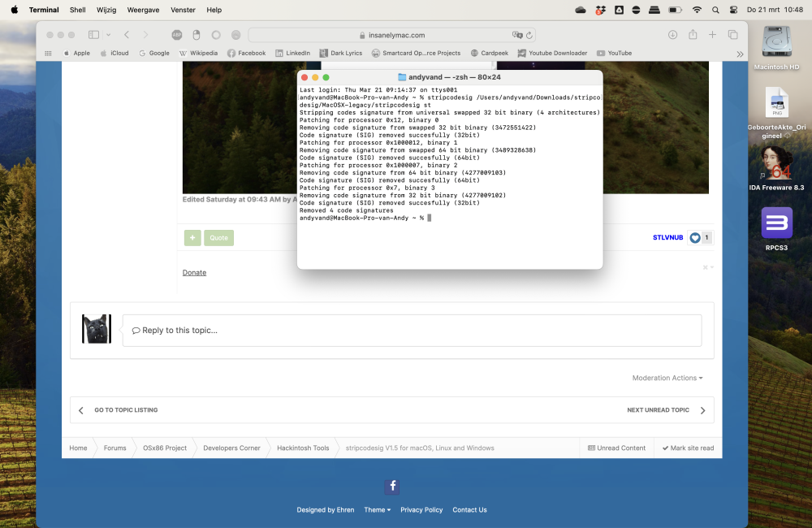Open the Wijzig menu
The width and height of the screenshot is (812, 528).
[x=106, y=10]
